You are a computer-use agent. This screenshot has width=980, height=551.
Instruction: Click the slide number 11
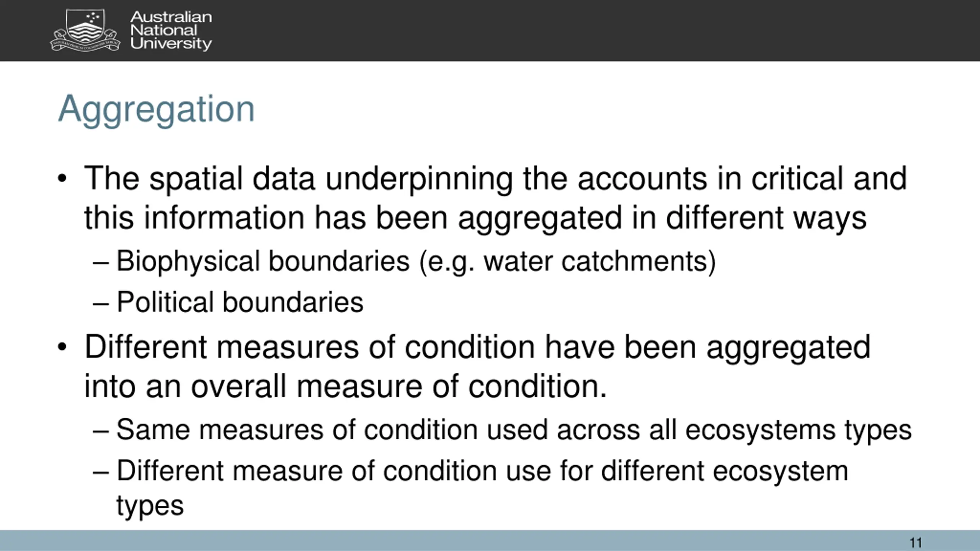(916, 543)
